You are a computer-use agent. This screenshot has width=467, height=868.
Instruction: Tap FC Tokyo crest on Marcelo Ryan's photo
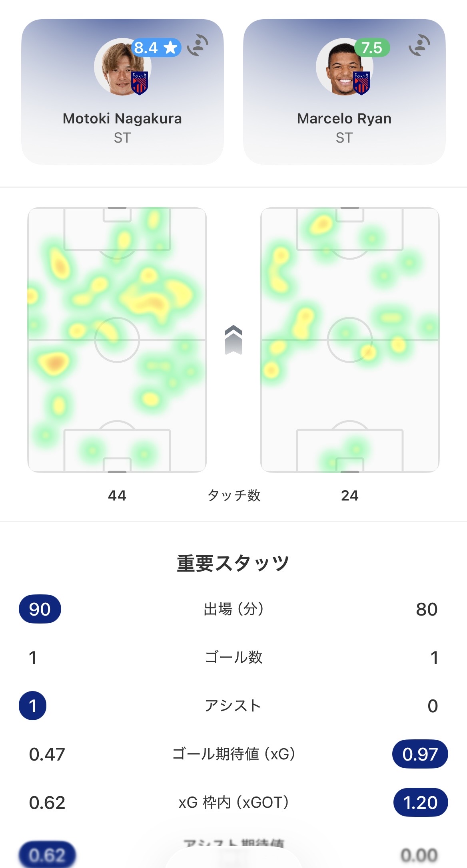click(x=361, y=83)
